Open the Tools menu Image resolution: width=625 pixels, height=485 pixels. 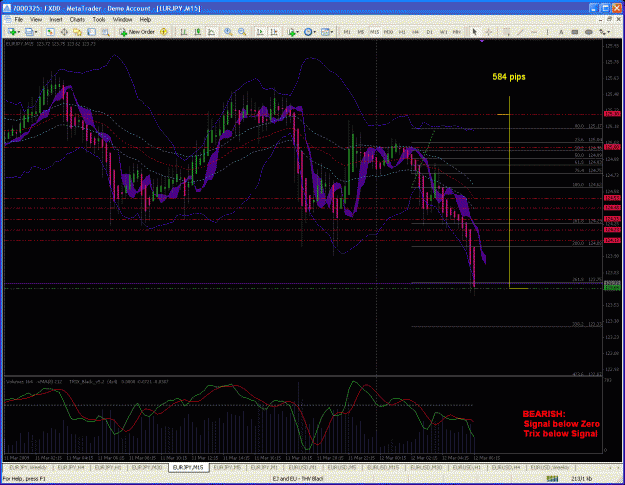[99, 20]
